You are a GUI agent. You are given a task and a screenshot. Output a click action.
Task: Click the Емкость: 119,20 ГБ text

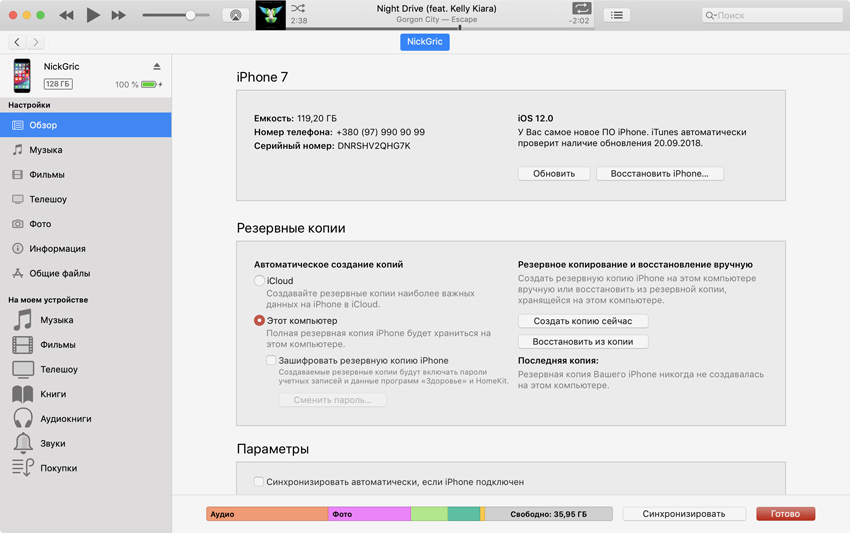pyautogui.click(x=295, y=118)
